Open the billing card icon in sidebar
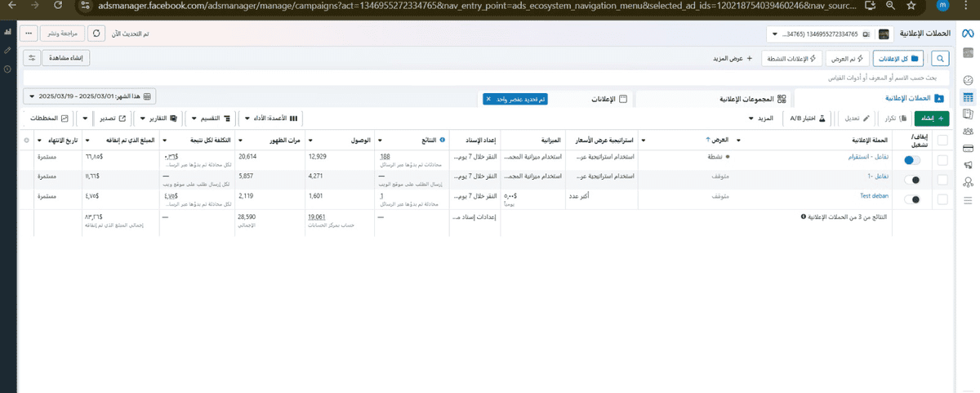 968,148
